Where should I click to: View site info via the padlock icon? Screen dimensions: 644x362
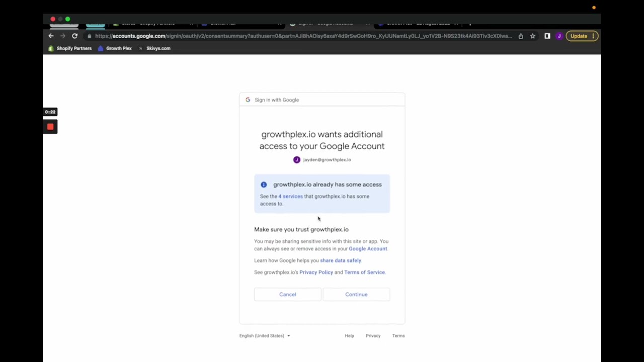pos(90,36)
